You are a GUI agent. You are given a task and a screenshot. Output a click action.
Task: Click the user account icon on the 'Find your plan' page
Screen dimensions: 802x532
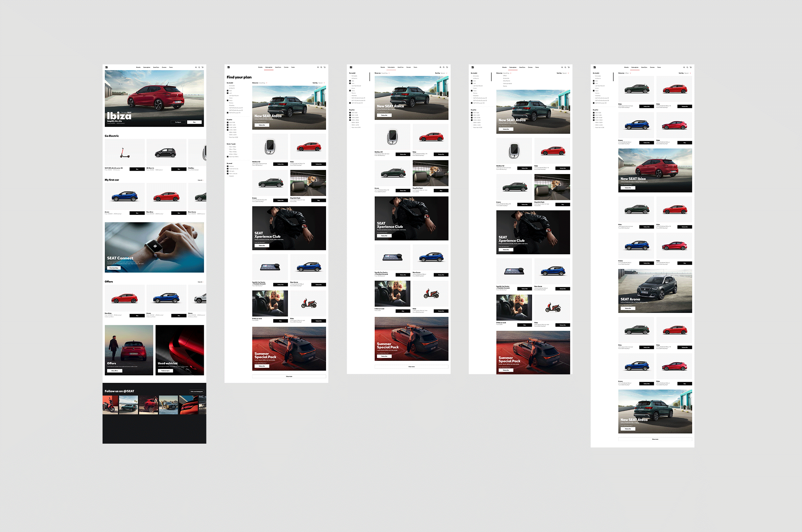pyautogui.click(x=318, y=67)
